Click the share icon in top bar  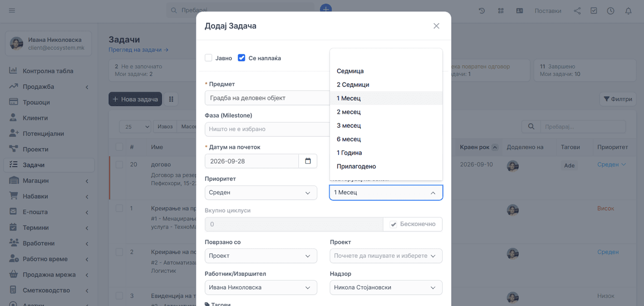577,11
